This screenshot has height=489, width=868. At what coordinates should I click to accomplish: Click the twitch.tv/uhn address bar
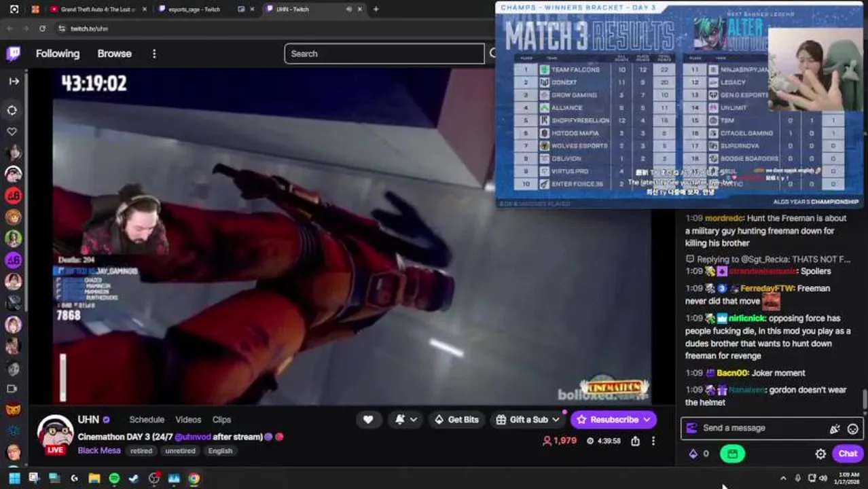[x=89, y=29]
